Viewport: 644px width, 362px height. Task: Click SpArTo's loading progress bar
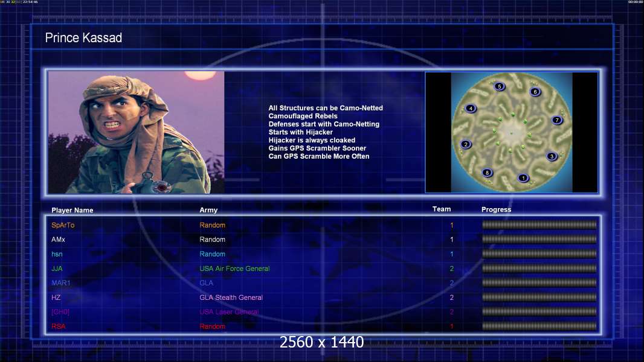[x=539, y=224]
